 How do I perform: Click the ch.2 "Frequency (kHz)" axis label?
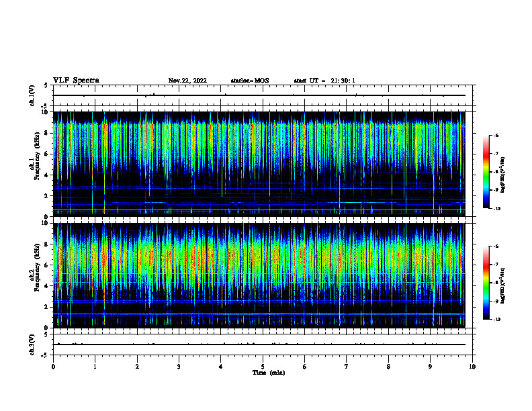click(x=37, y=267)
